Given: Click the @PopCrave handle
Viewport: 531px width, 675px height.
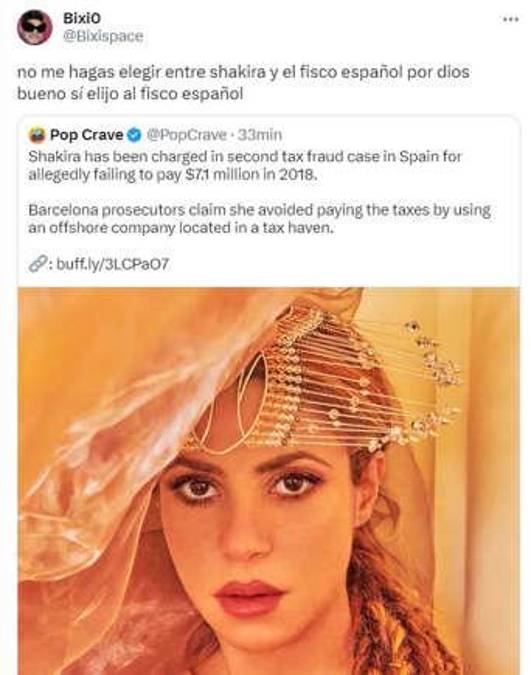Looking at the screenshot, I should point(186,135).
